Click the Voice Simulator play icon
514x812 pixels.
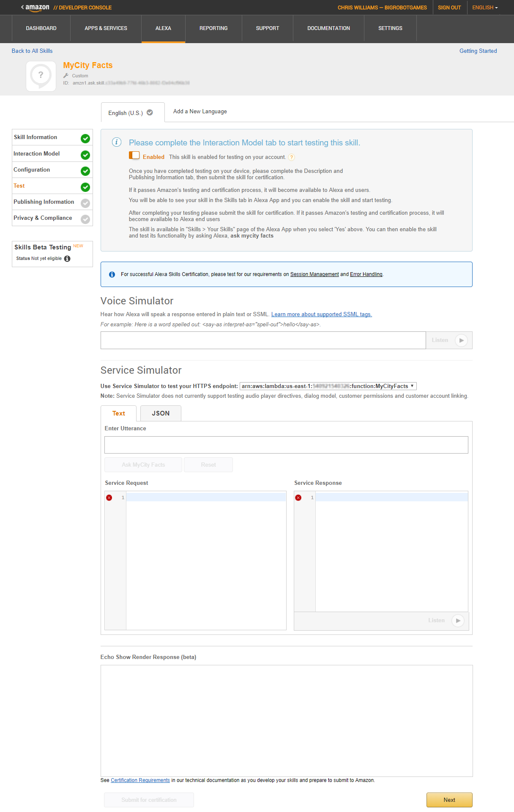point(461,340)
